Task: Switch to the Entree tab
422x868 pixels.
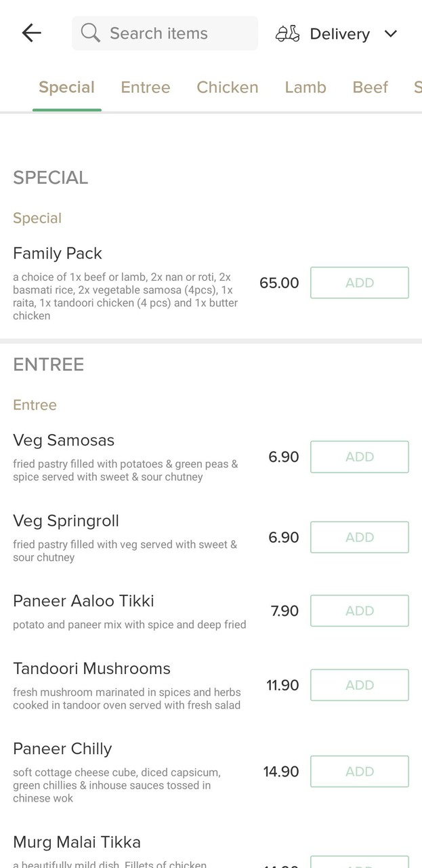Action: click(x=146, y=87)
